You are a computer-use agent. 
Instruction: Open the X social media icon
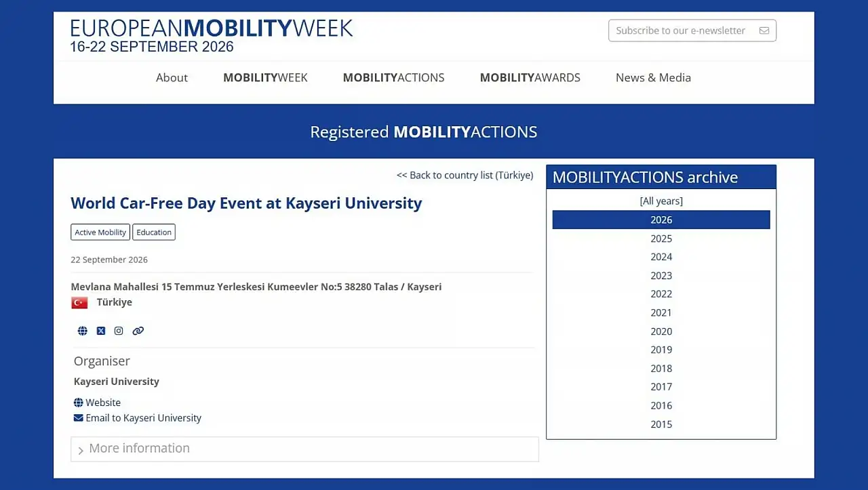[x=101, y=331]
